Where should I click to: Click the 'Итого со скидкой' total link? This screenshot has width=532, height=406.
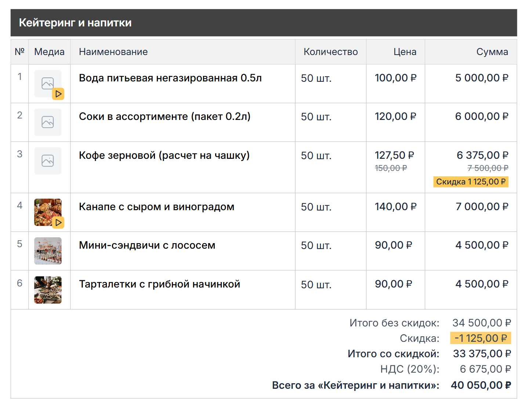[393, 354]
